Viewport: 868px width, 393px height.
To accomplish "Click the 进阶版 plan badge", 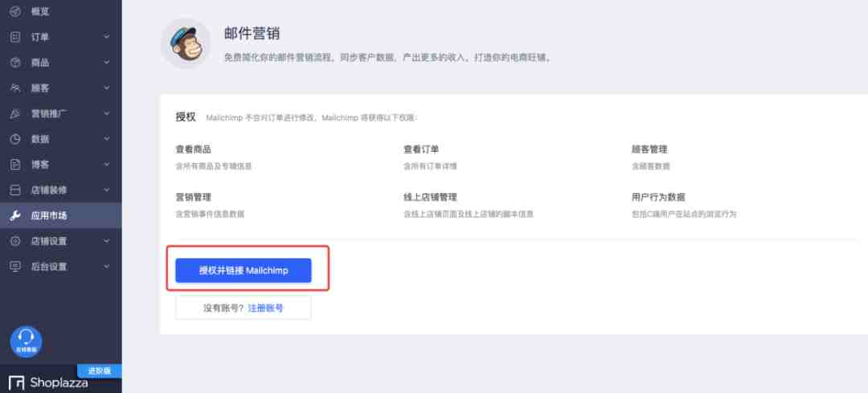I will [x=100, y=370].
